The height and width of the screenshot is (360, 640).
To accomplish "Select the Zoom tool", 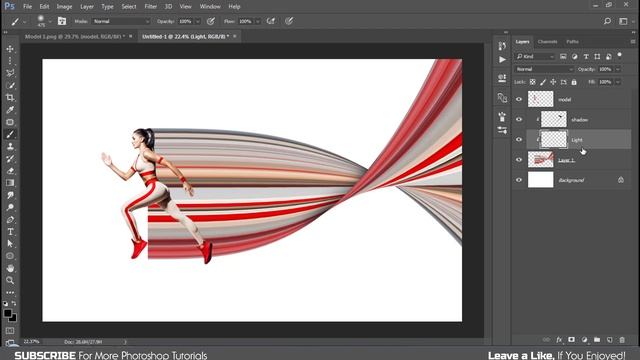I will [10, 280].
